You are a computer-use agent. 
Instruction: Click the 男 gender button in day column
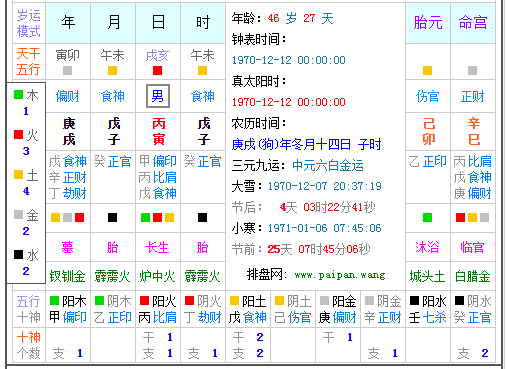tap(158, 96)
